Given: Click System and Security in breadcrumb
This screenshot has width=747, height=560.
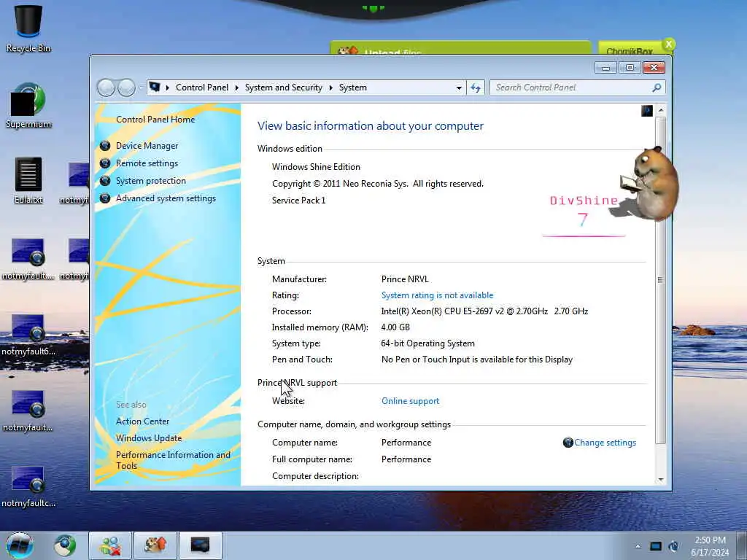Looking at the screenshot, I should tap(284, 87).
